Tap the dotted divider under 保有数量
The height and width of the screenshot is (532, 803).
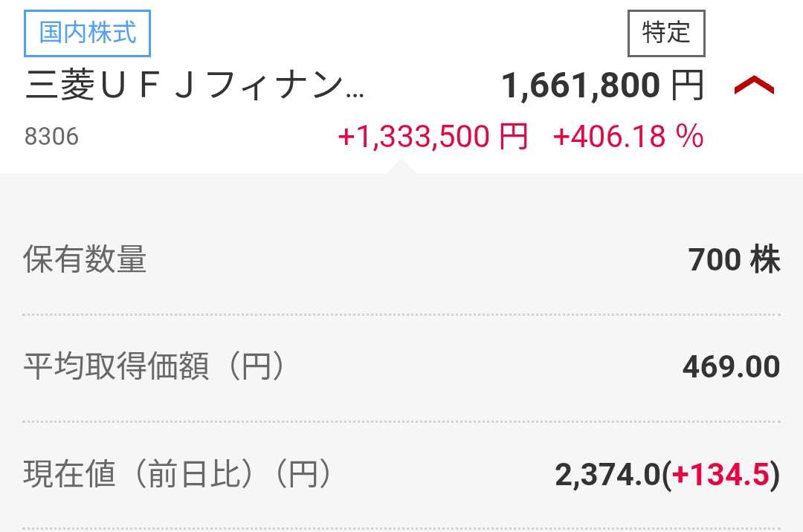[x=401, y=314]
